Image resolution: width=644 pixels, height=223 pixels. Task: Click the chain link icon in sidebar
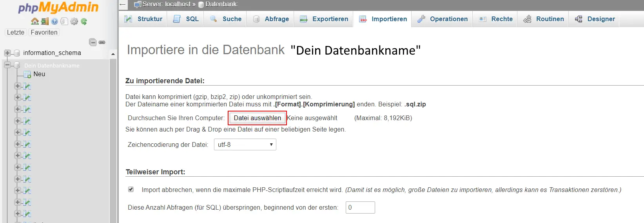(102, 42)
